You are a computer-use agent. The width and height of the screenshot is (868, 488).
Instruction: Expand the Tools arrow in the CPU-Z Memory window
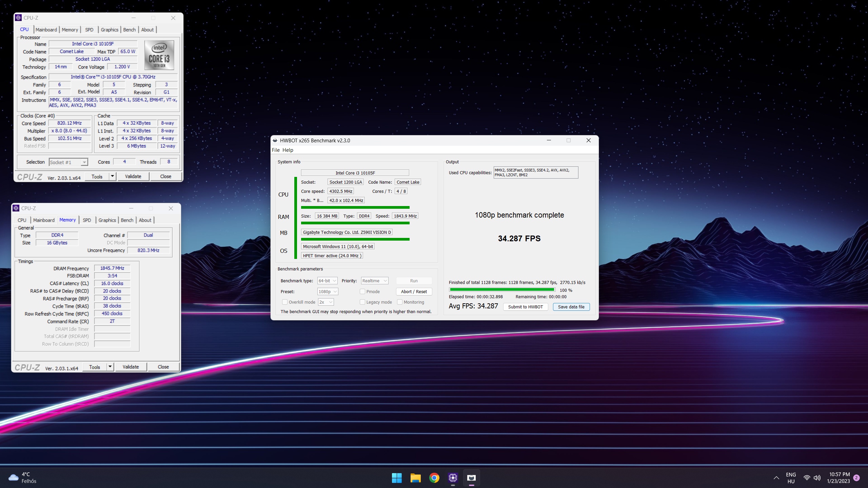click(110, 367)
